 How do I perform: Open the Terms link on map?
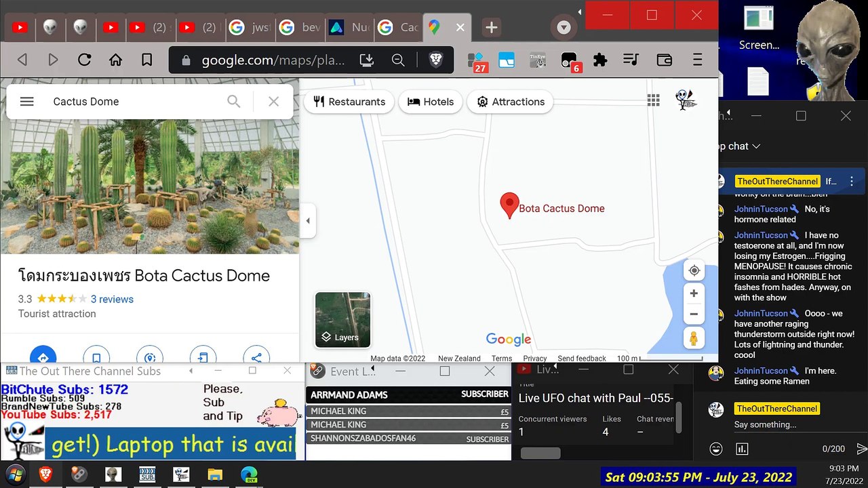coord(502,359)
